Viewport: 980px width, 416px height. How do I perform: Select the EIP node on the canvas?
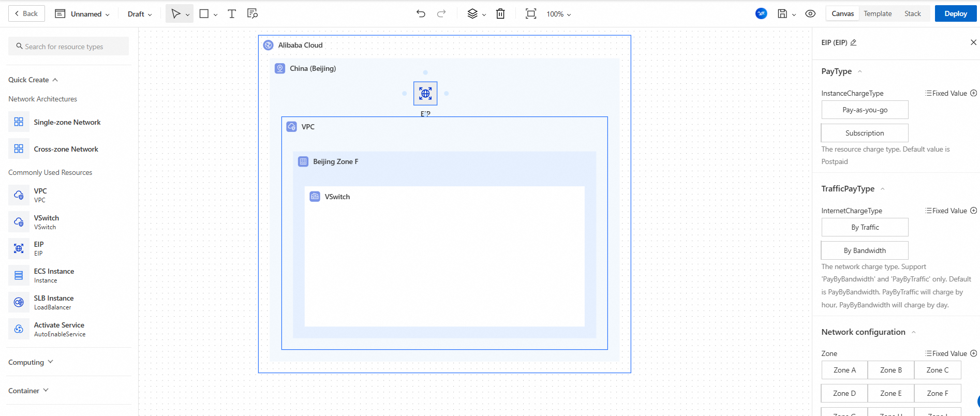click(x=425, y=94)
